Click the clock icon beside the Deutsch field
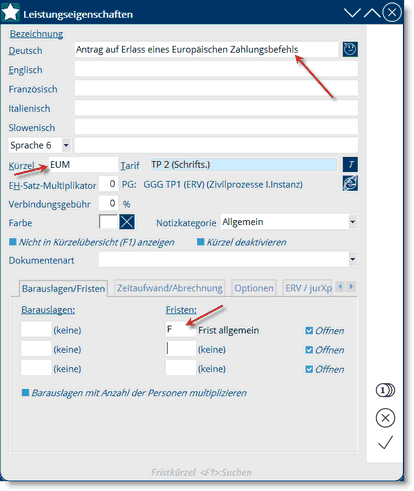 pos(350,49)
